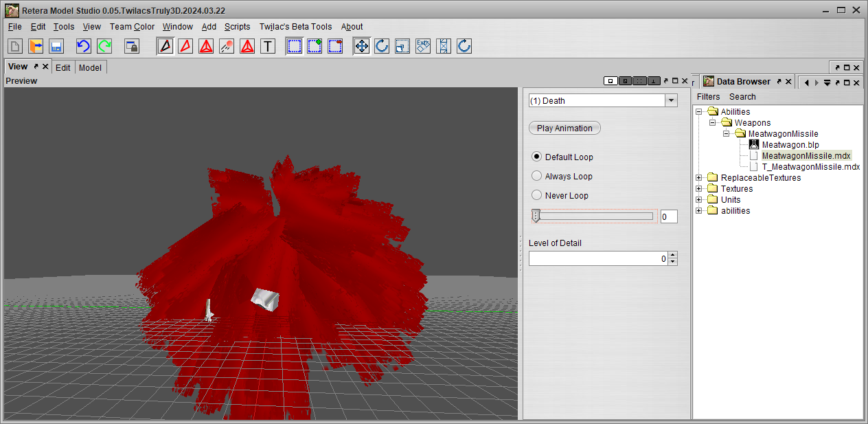Image resolution: width=868 pixels, height=424 pixels.
Task: Activate the four-arrow Move tool icon
Action: click(361, 46)
